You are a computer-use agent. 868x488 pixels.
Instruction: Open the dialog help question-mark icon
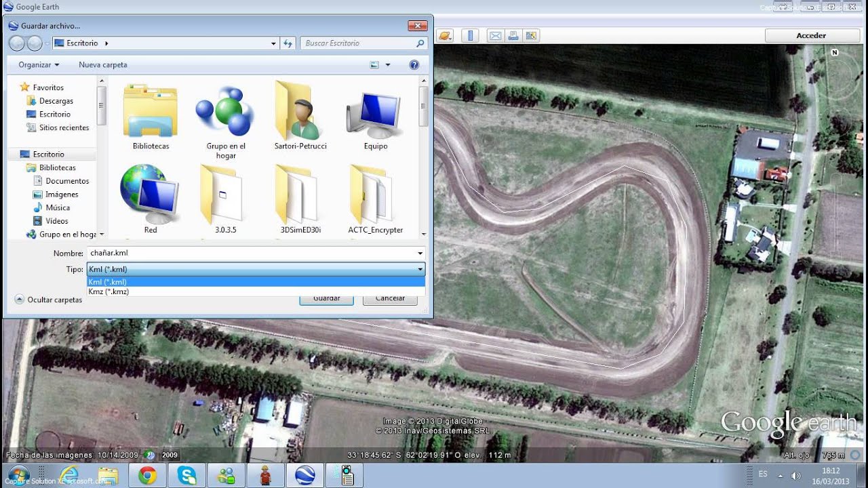(414, 64)
